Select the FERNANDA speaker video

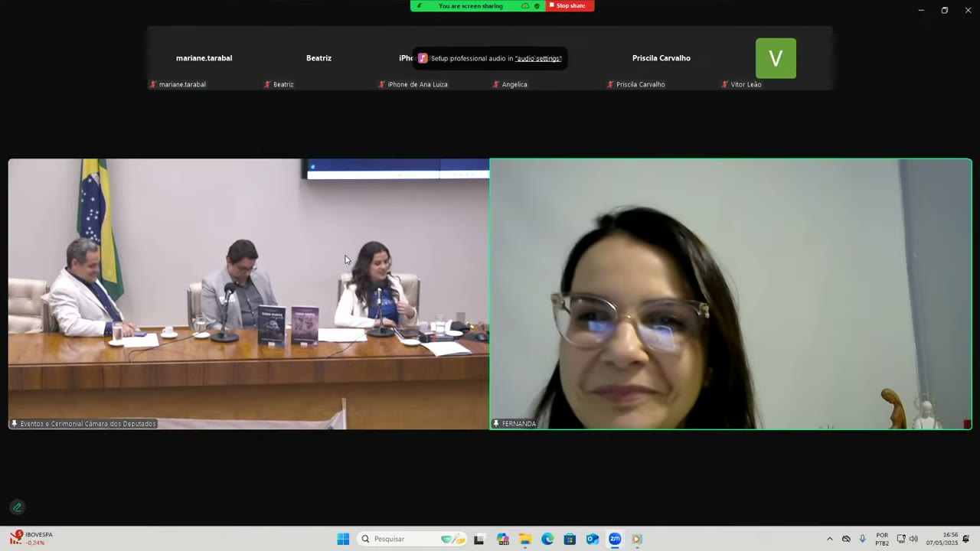[730, 294]
